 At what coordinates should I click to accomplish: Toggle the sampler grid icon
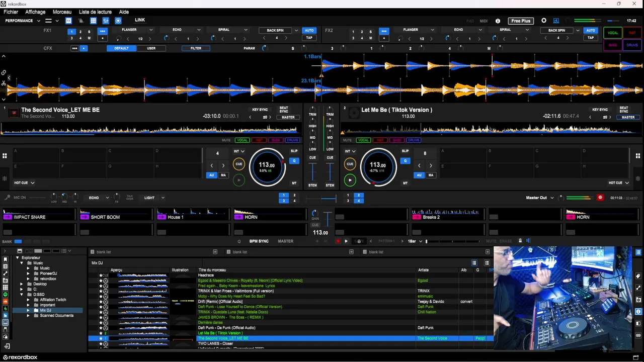tap(93, 21)
